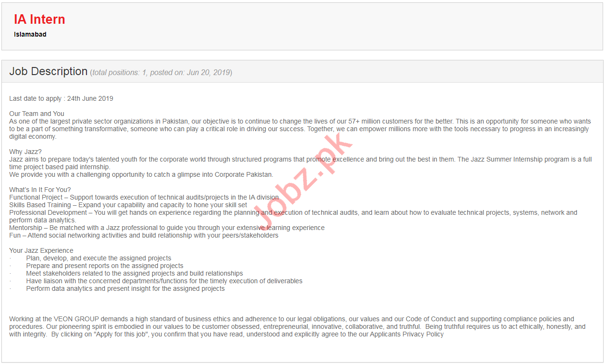Click the Our Team and You heading
This screenshot has height=364, width=605.
tap(37, 114)
